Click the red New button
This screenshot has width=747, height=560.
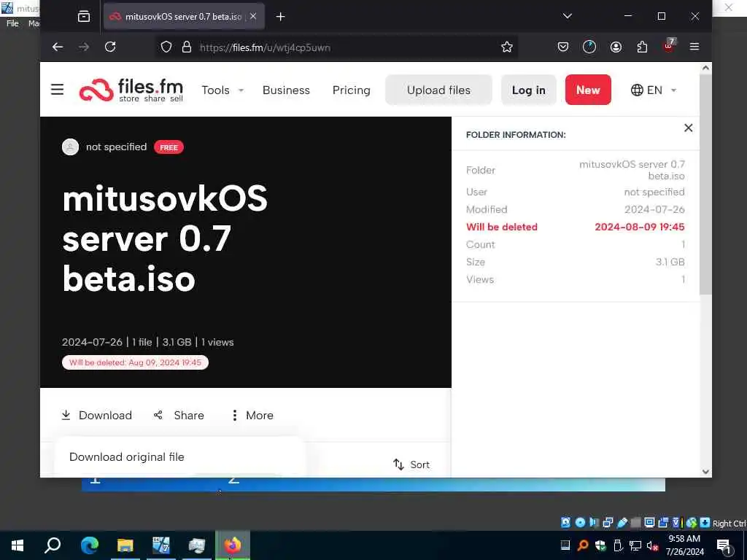coord(589,90)
